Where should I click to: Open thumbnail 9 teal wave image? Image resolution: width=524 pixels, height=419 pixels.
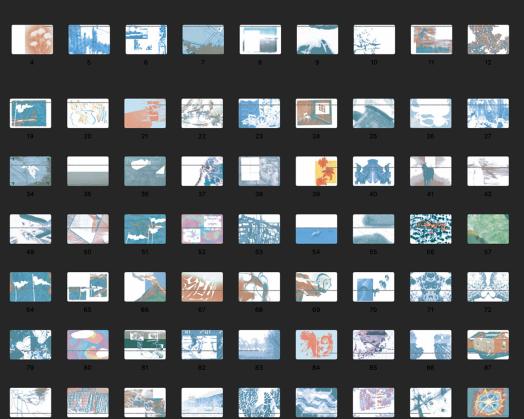tap(317, 39)
